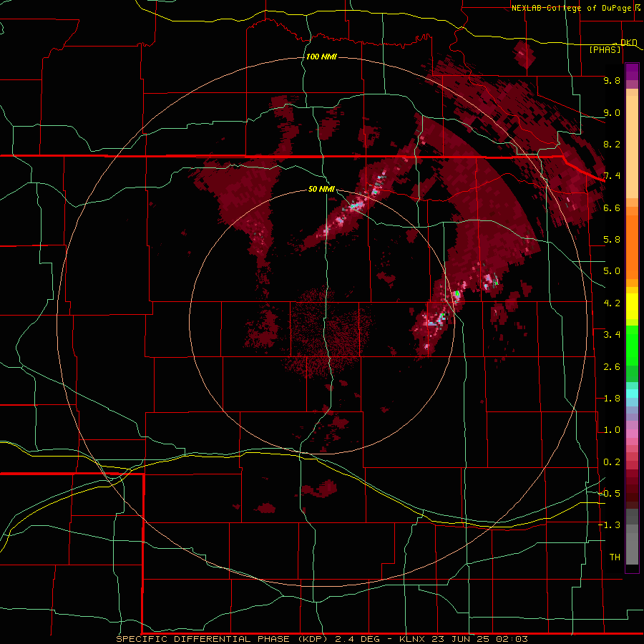The image size is (644, 644).
Task: Click the 4.2 value on color scale
Action: [612, 303]
